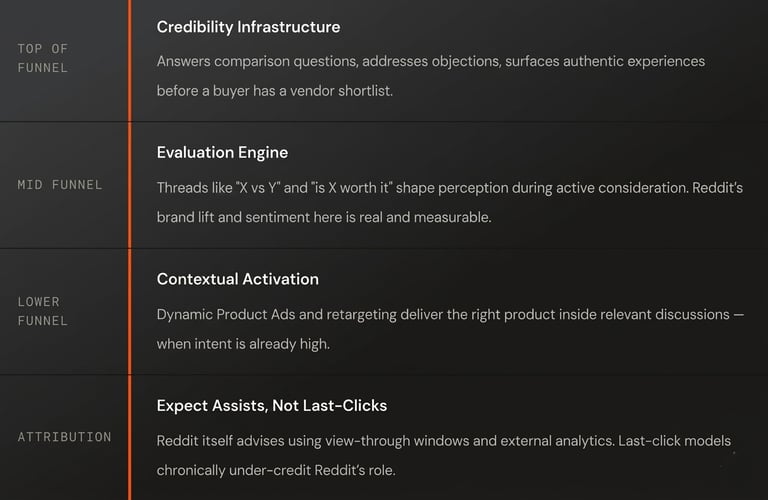This screenshot has height=500, width=768.
Task: Click the TOP OF FUNNEL label
Action: (x=43, y=58)
